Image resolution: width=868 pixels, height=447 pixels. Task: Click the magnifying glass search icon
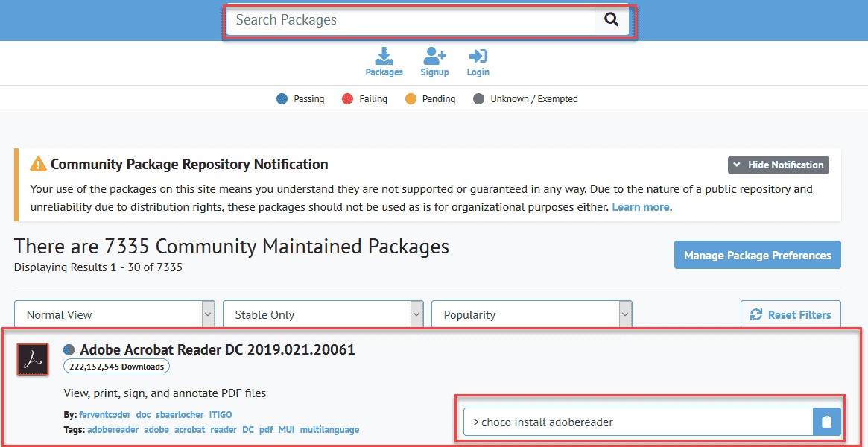[x=611, y=20]
